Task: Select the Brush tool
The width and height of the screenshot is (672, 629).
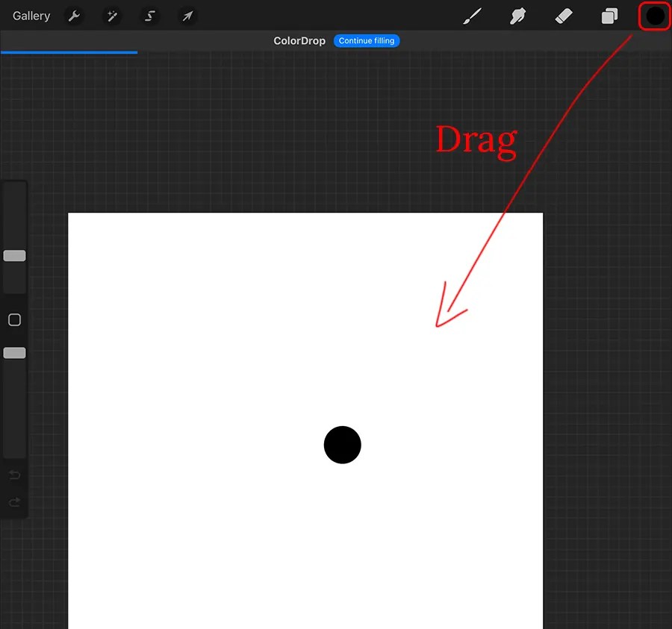Action: (x=473, y=16)
